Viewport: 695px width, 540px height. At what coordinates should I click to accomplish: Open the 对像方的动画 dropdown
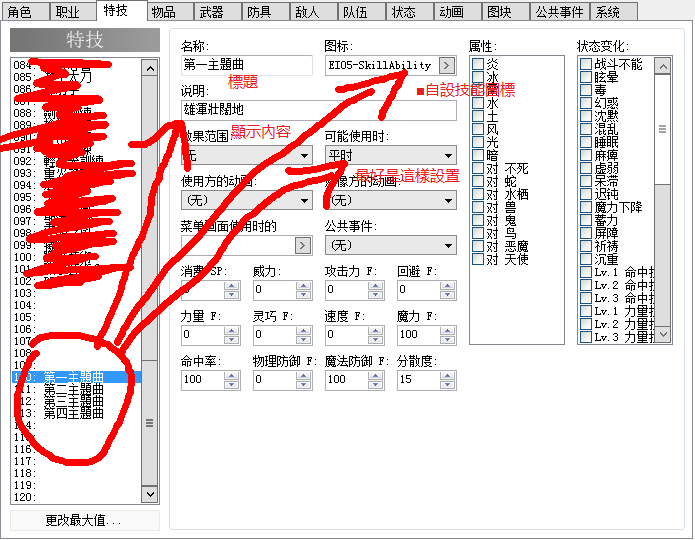point(390,200)
